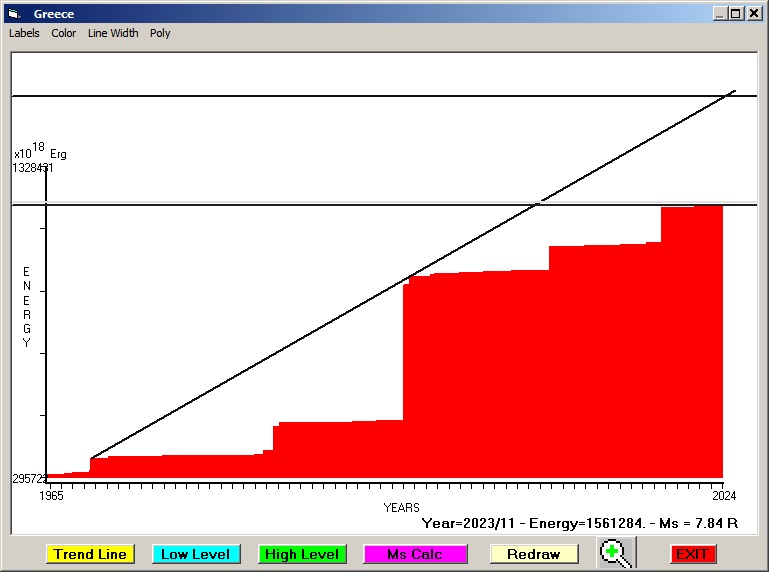Click the magenta Ms Calc button

415,554
